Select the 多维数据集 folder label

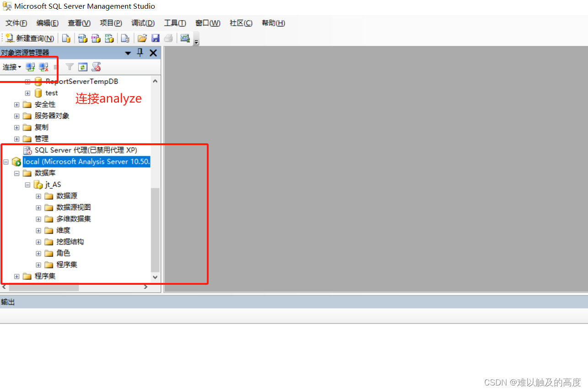click(74, 219)
